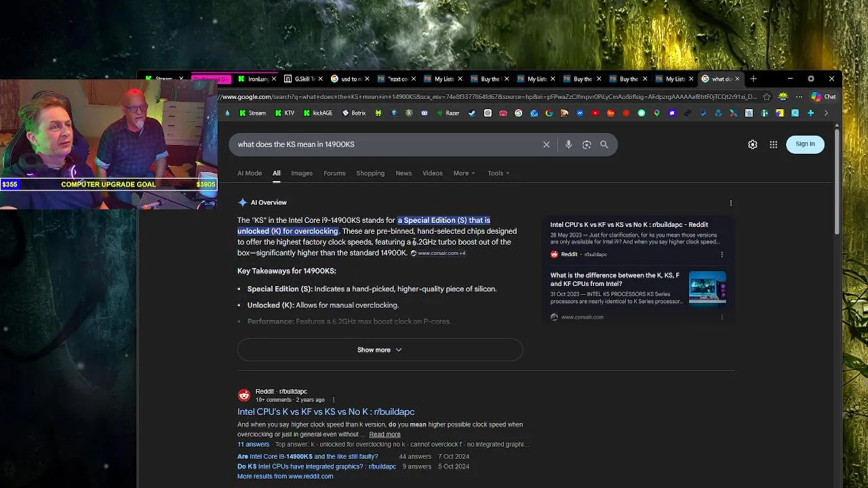This screenshot has height=488, width=868.
Task: Open kickAGE bookmark
Action: 317,113
